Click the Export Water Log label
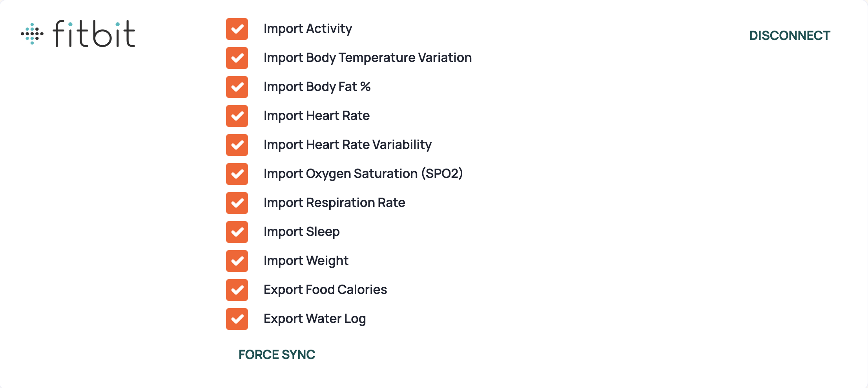The width and height of the screenshot is (868, 388). point(315,319)
